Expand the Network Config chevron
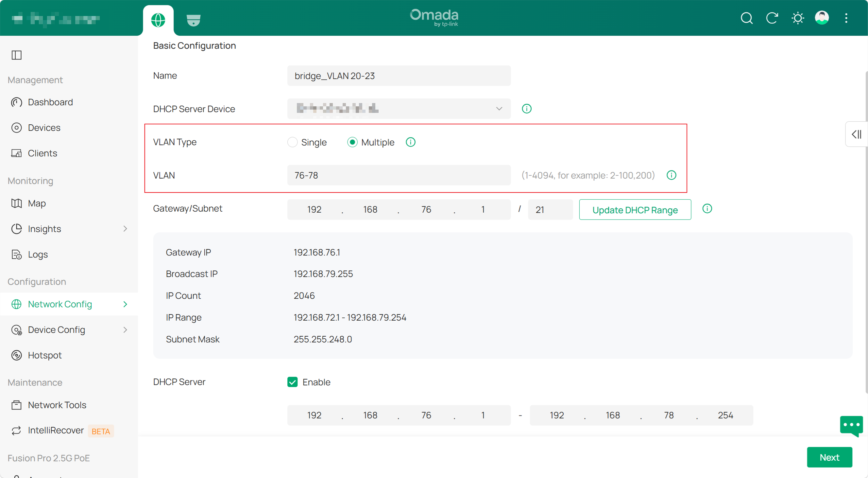Image resolution: width=868 pixels, height=478 pixels. pyautogui.click(x=125, y=304)
